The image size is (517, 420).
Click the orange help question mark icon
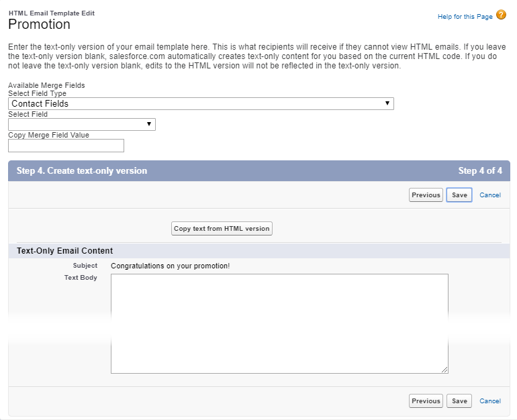pyautogui.click(x=501, y=15)
